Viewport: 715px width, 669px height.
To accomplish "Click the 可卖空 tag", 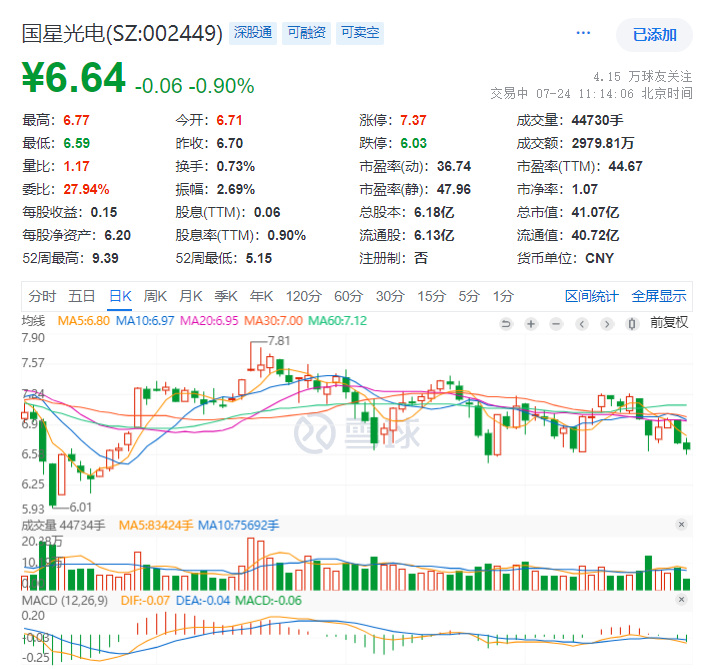I will click(360, 33).
